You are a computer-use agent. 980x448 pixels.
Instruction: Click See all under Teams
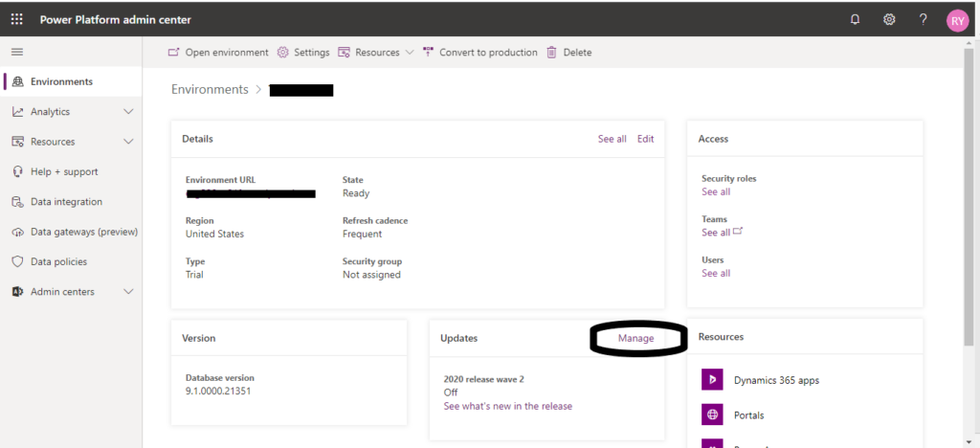[716, 233]
